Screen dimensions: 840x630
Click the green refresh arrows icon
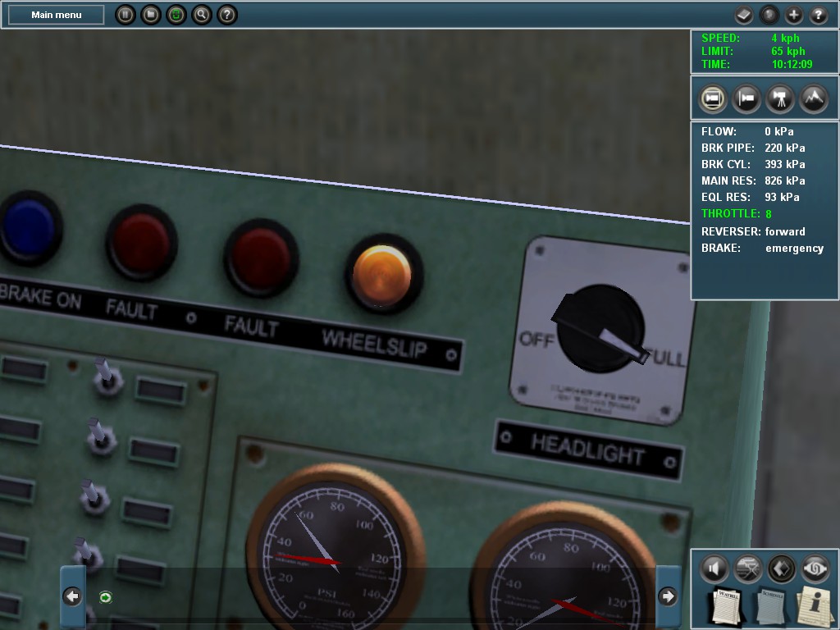point(176,15)
